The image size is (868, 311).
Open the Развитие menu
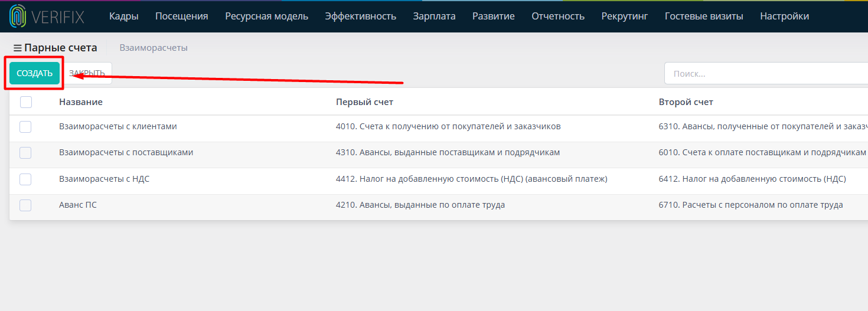(494, 17)
